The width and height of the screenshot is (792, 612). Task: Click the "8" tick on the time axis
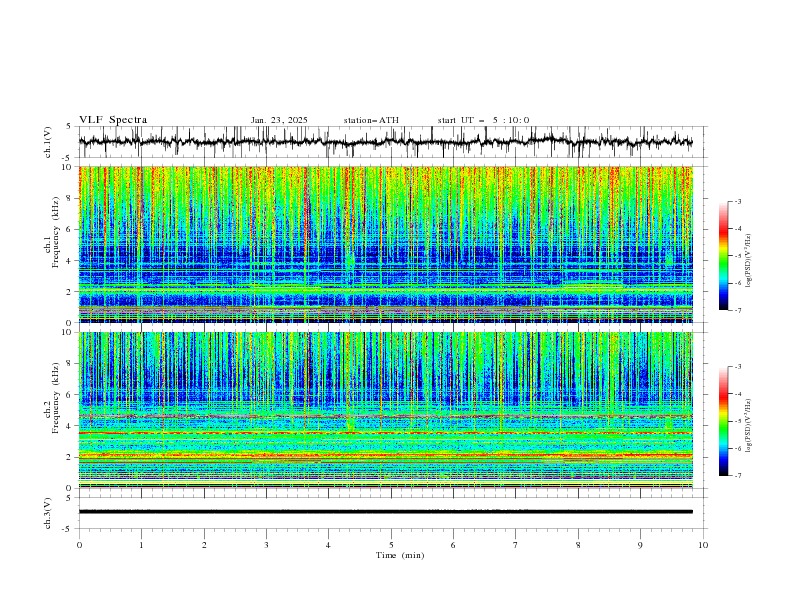tap(578, 545)
